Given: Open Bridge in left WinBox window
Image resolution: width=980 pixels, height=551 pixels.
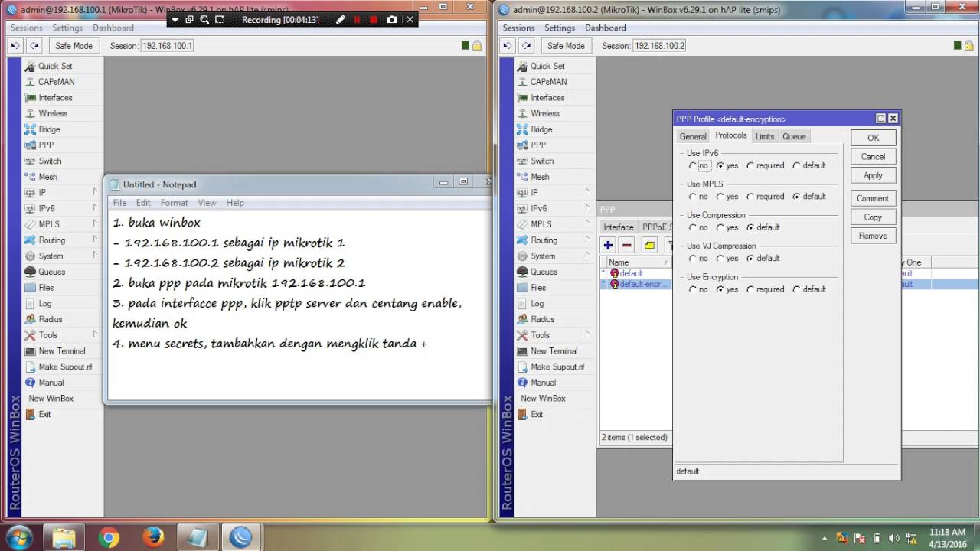Looking at the screenshot, I should pyautogui.click(x=49, y=129).
